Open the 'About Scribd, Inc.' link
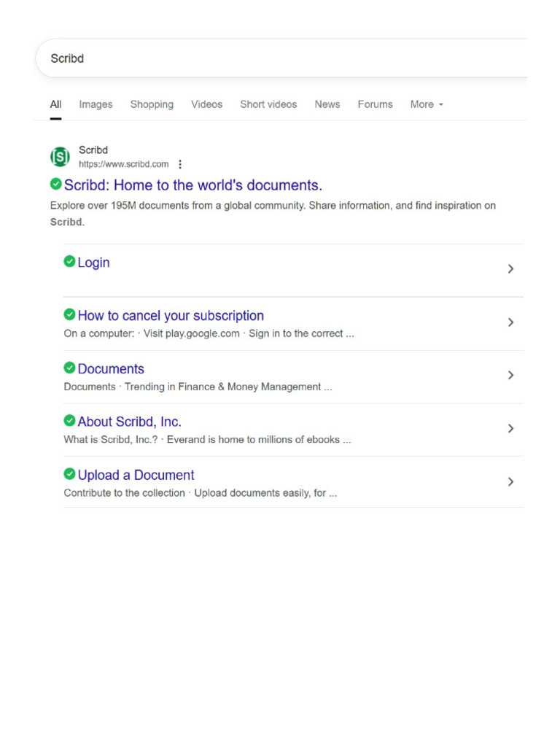The image size is (560, 747). tap(130, 422)
